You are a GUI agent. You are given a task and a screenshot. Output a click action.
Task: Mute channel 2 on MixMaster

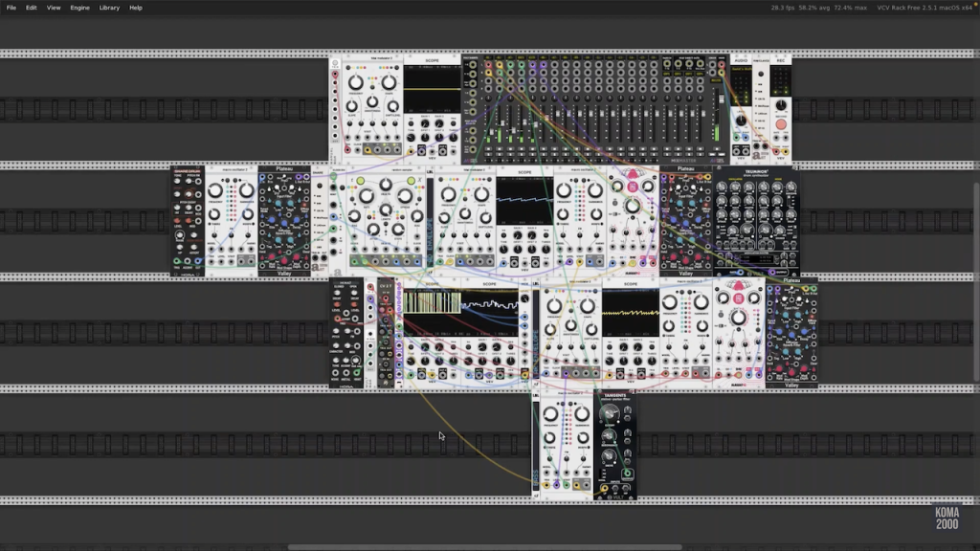(500, 148)
